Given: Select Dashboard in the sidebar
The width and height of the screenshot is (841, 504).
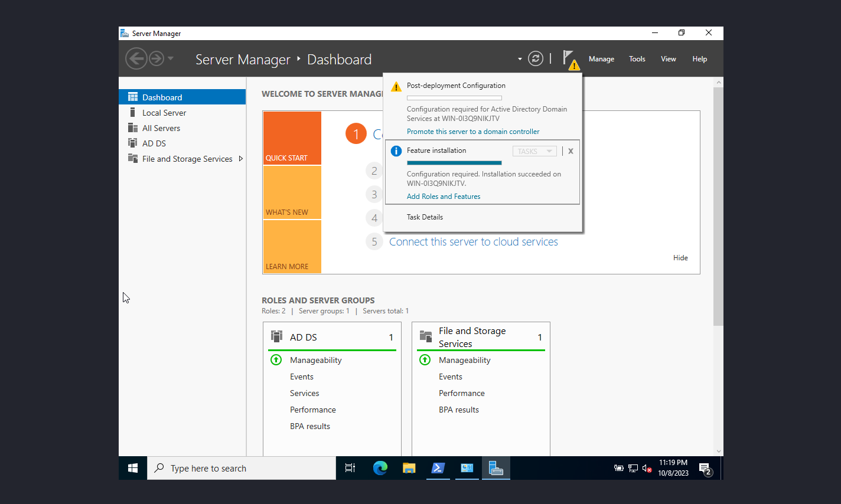Looking at the screenshot, I should pos(182,97).
